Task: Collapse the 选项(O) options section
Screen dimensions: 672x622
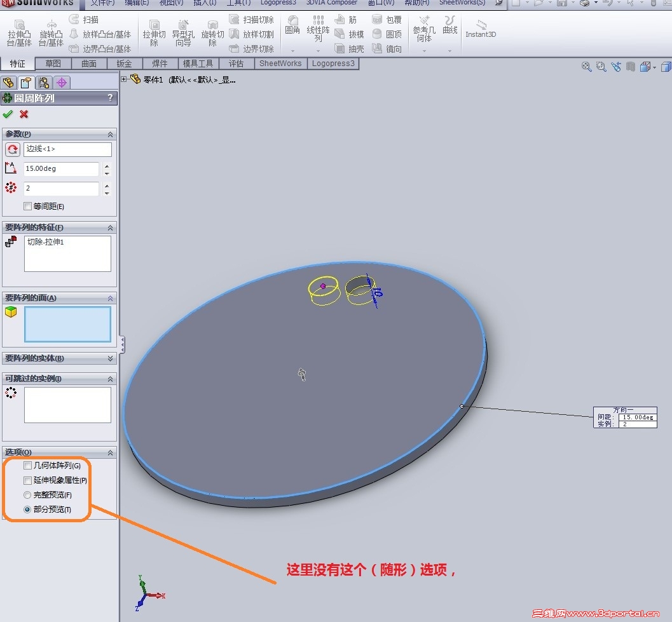Action: pyautogui.click(x=110, y=453)
